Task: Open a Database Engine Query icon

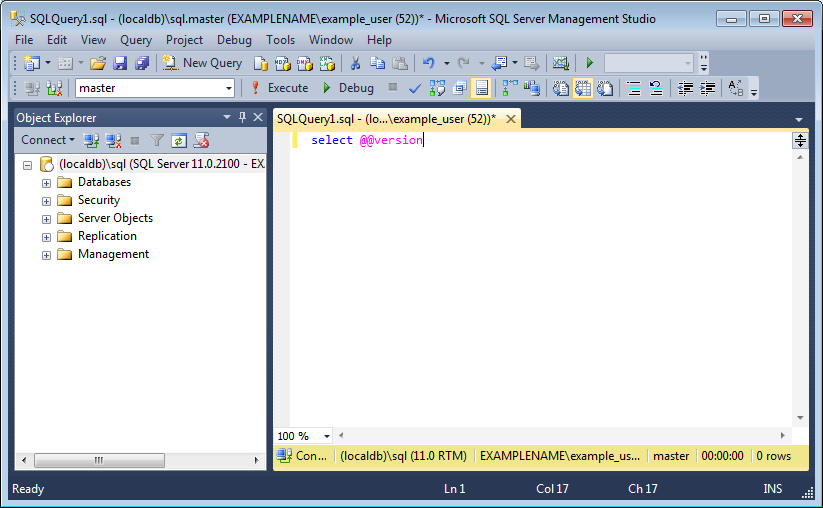Action: 260,64
